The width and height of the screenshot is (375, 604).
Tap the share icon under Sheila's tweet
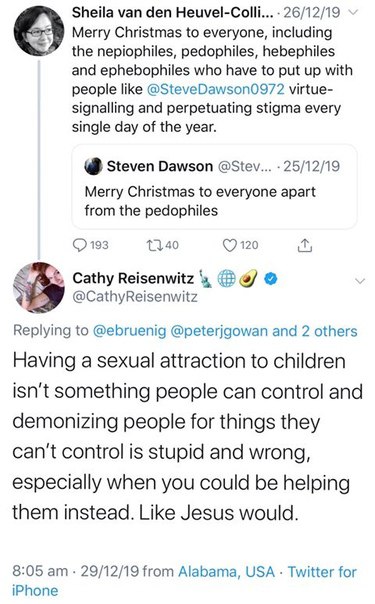(304, 245)
